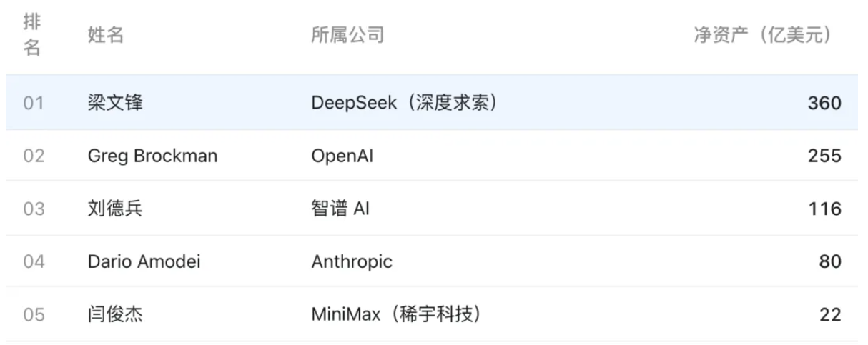Click the net worth value 116

(x=826, y=209)
